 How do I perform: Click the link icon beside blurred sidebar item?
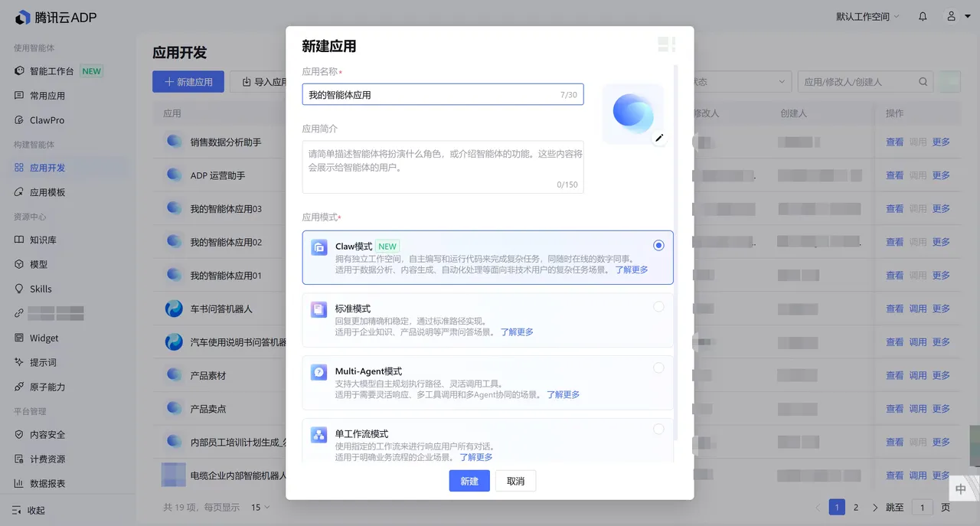20,313
